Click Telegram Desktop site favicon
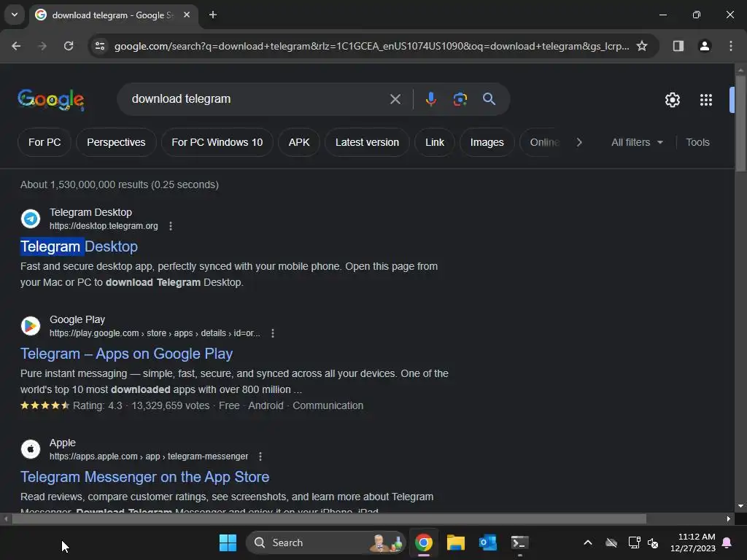 [31, 219]
